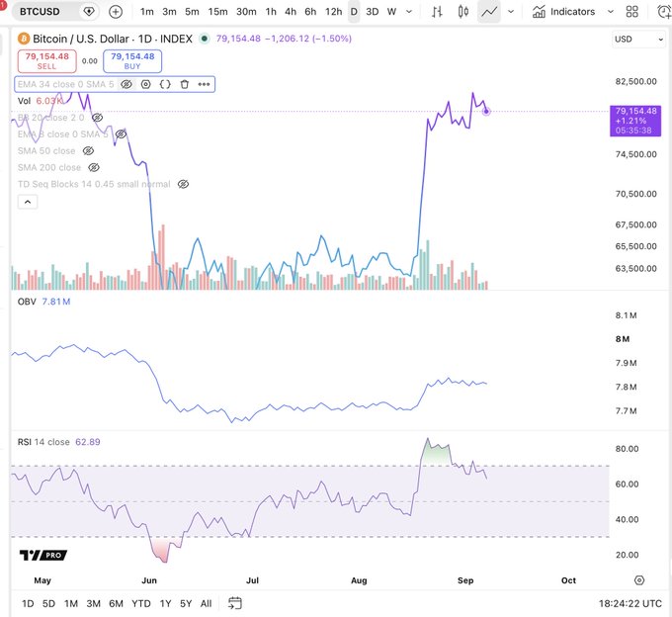Viewport: 672px width, 617px height.
Task: Select the candlestick chart style icon
Action: (462, 12)
